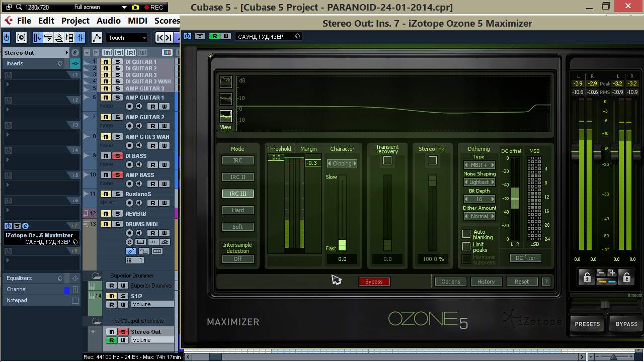Activate insert slot 7 power button

click(8, 226)
